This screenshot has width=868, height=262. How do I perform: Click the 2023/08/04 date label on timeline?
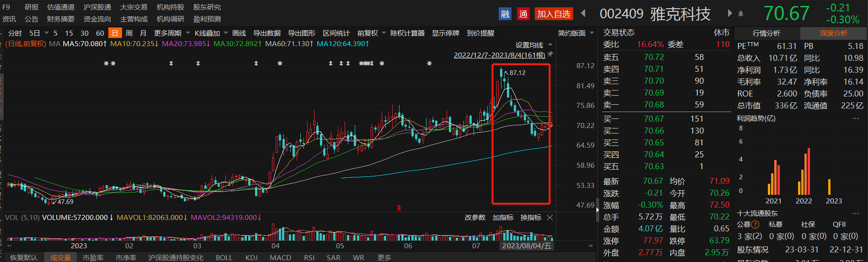[x=527, y=246]
